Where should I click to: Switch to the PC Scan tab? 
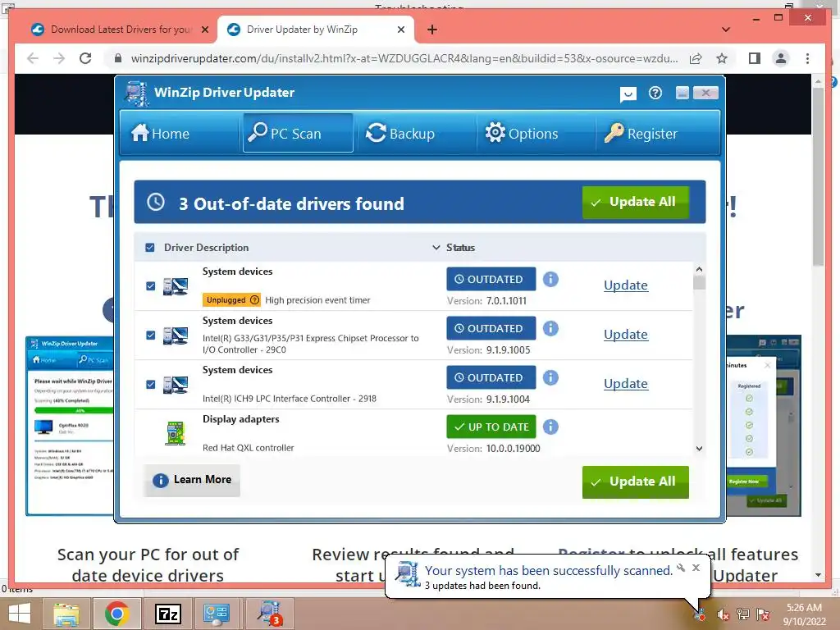click(x=298, y=133)
